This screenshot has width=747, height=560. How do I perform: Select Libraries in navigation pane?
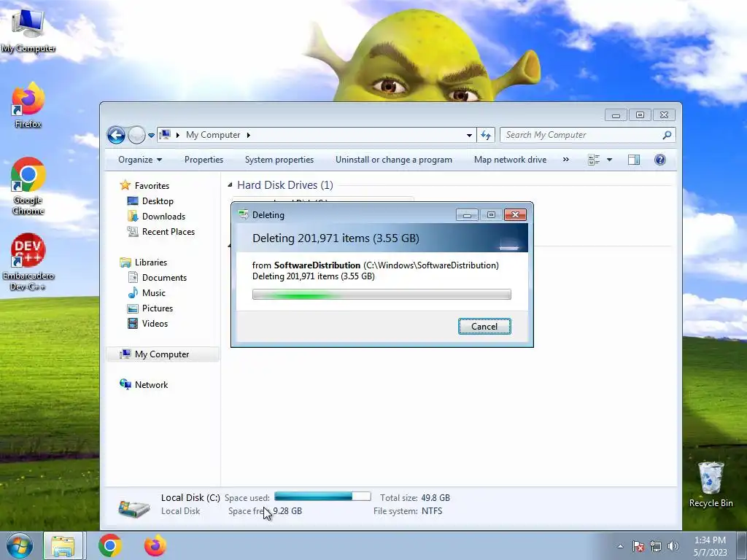(144, 262)
